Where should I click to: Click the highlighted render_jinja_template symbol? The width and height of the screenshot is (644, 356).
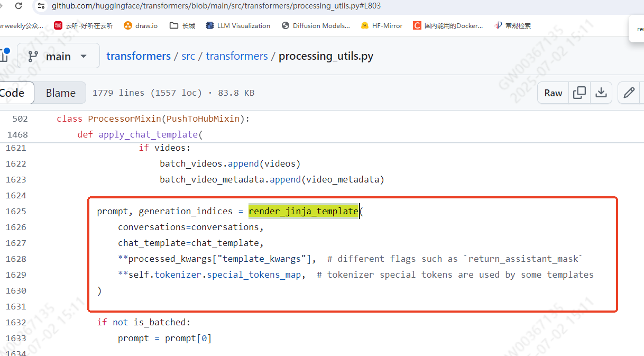pos(303,211)
